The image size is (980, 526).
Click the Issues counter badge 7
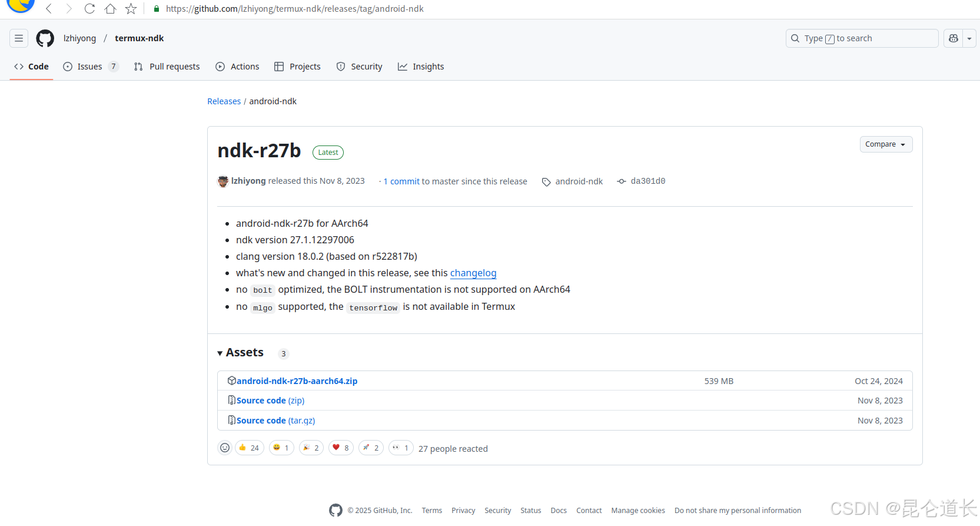pyautogui.click(x=114, y=67)
